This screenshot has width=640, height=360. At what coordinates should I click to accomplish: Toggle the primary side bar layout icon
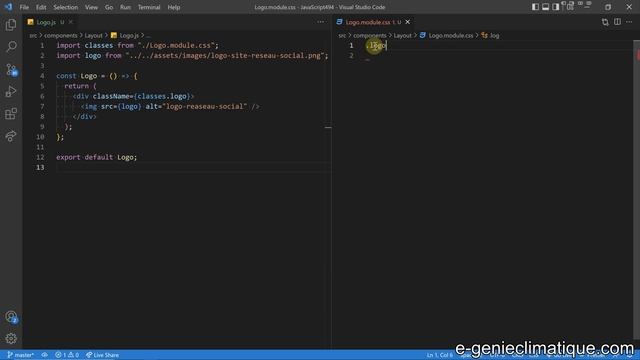(535, 7)
